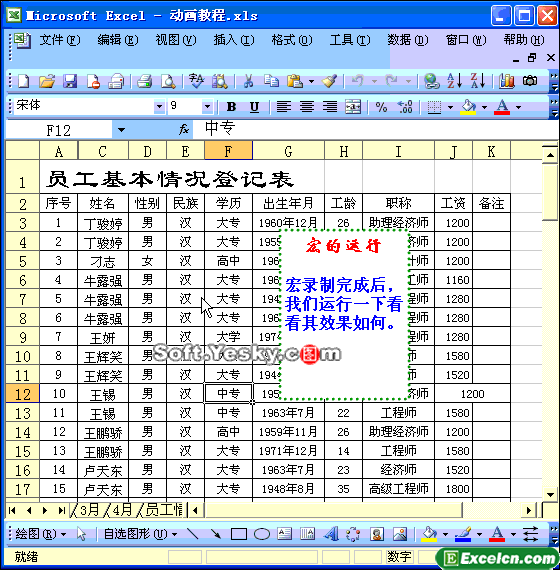560x570 pixels.
Task: Align cell text left
Action: (x=283, y=107)
